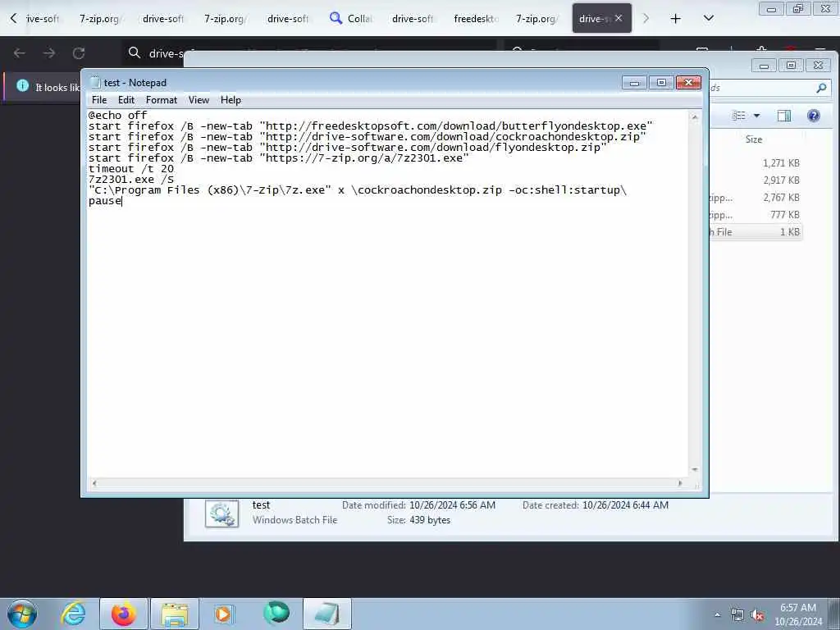Screen dimensions: 840x630
Task: Click the '7z2301.exe /S' line in Notepad
Action: pos(130,180)
